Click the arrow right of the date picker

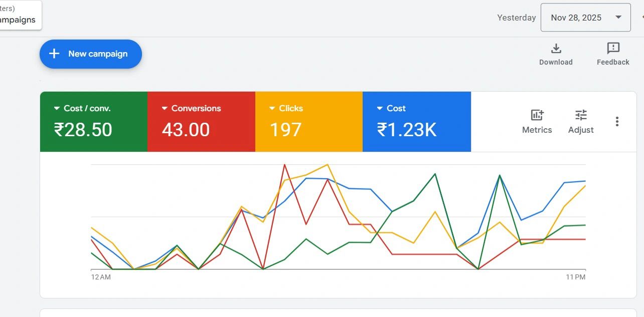tap(641, 18)
